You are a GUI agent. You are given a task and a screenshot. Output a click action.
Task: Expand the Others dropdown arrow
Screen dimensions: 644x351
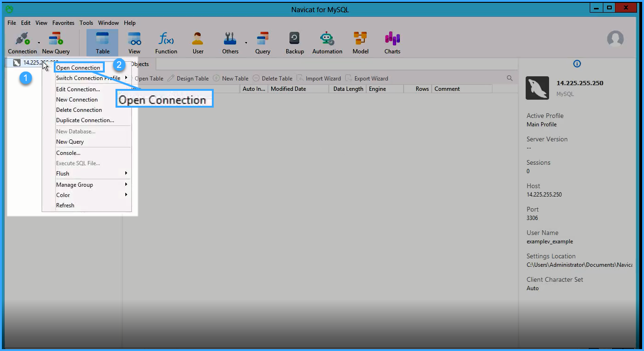[246, 43]
